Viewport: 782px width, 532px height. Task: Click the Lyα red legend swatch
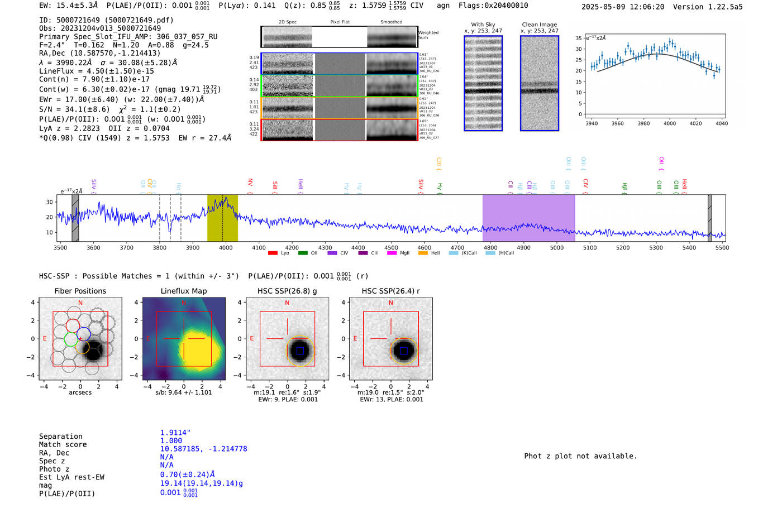(x=273, y=253)
